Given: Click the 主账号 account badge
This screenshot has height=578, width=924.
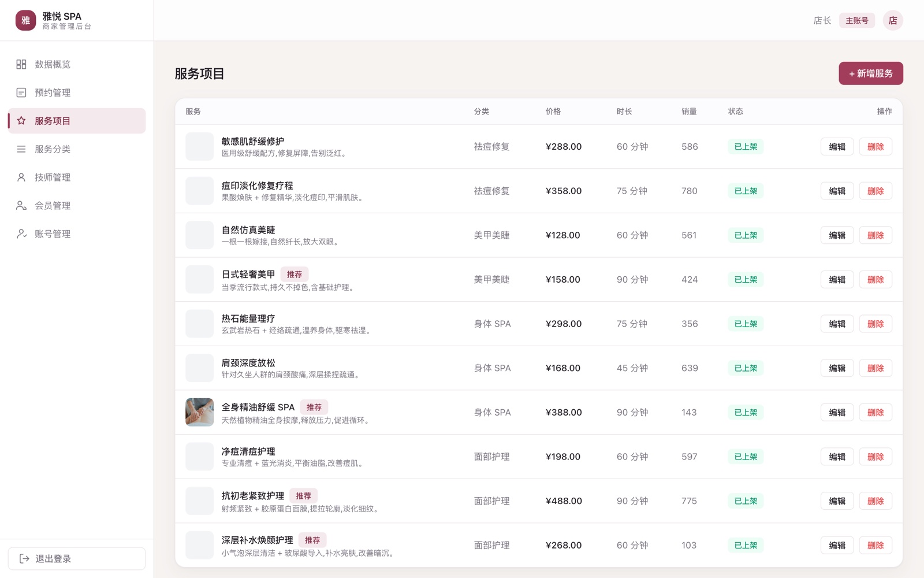Looking at the screenshot, I should tap(857, 20).
